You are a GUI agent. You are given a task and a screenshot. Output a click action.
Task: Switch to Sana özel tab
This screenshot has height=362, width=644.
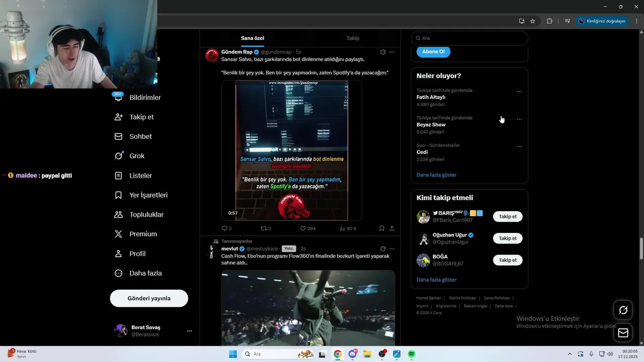253,38
